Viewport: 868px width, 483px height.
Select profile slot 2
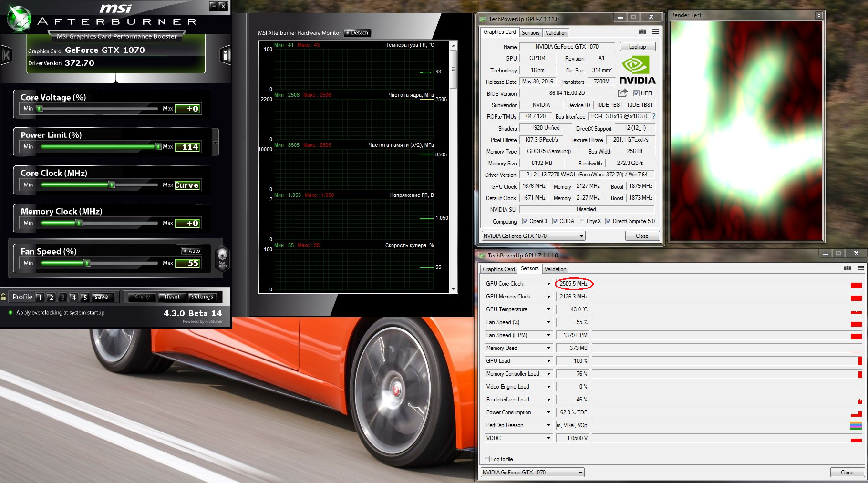[x=51, y=297]
